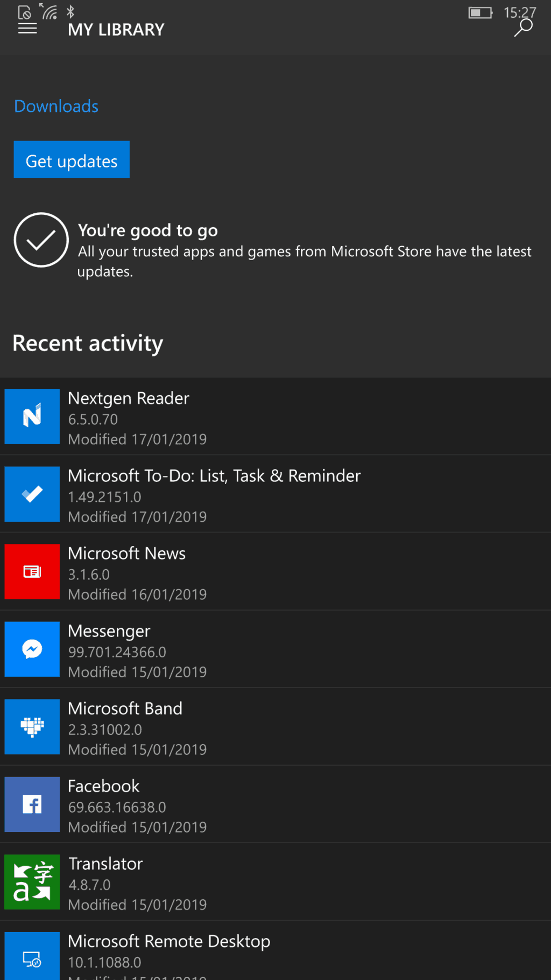Click version number 6.5.0.70
This screenshot has height=980, width=551.
[x=93, y=419]
